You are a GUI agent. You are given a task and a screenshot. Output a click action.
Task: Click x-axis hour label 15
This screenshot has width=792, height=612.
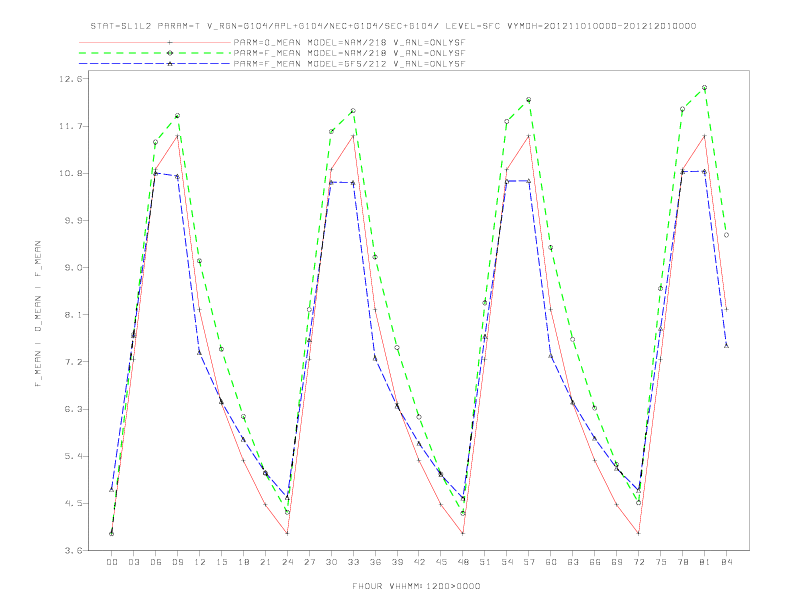(221, 562)
